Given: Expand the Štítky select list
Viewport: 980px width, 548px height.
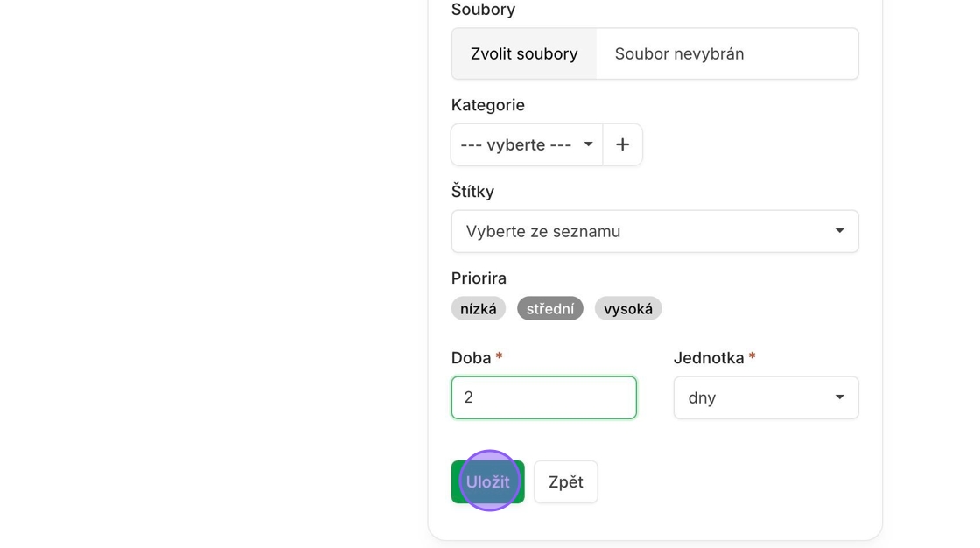Looking at the screenshot, I should (x=654, y=231).
